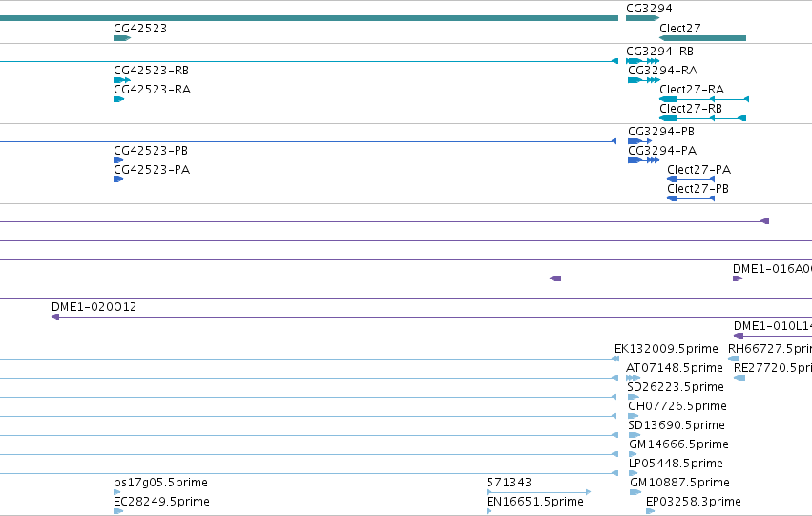Click the CG42523-PA CDS glyph
Viewport: 812px width, 516px height.
tap(118, 179)
